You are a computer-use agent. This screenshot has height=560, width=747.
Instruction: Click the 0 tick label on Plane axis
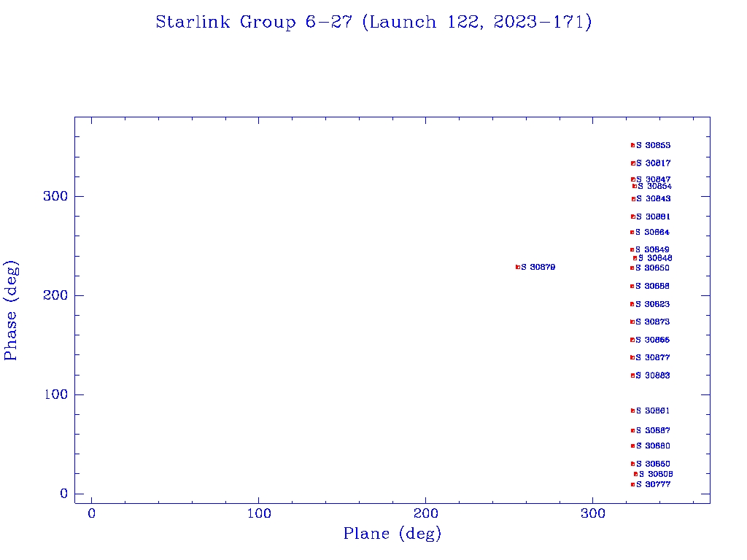[x=91, y=513]
